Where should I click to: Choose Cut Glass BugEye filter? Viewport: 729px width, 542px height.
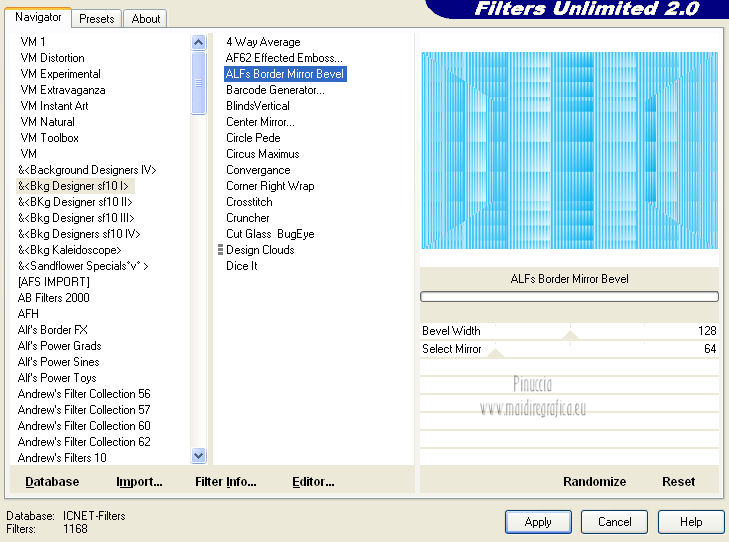click(270, 234)
